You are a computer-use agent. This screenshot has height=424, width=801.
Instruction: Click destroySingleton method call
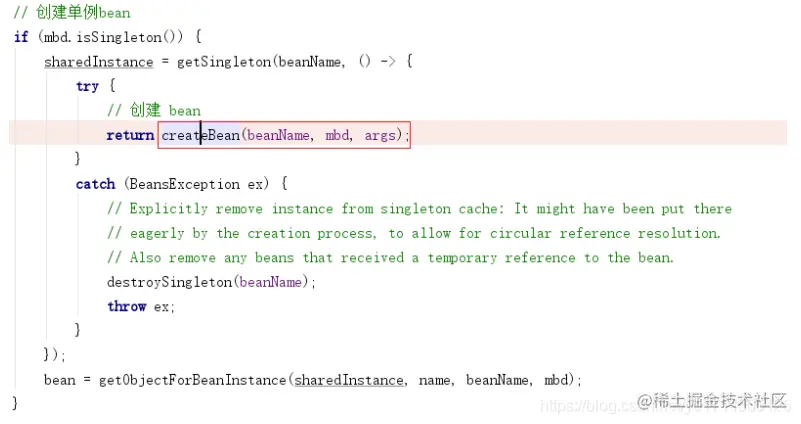[170, 282]
